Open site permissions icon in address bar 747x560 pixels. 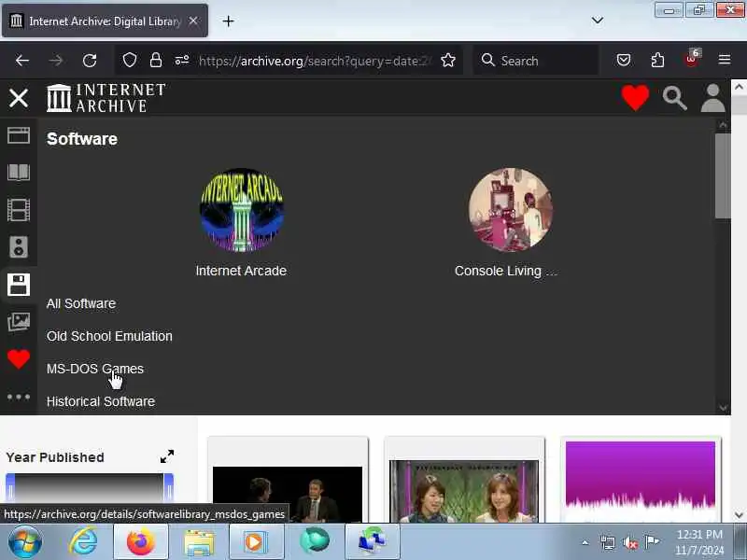coord(182,61)
